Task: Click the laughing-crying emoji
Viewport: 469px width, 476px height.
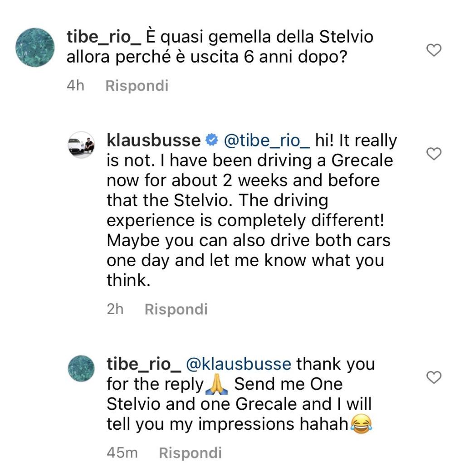Action: (360, 424)
